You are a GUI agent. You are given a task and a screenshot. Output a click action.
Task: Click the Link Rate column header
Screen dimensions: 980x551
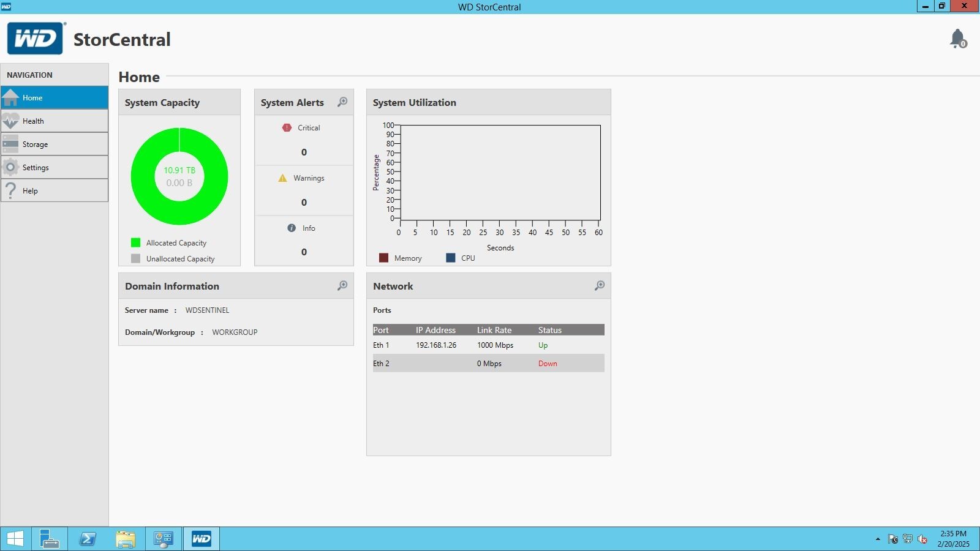494,330
